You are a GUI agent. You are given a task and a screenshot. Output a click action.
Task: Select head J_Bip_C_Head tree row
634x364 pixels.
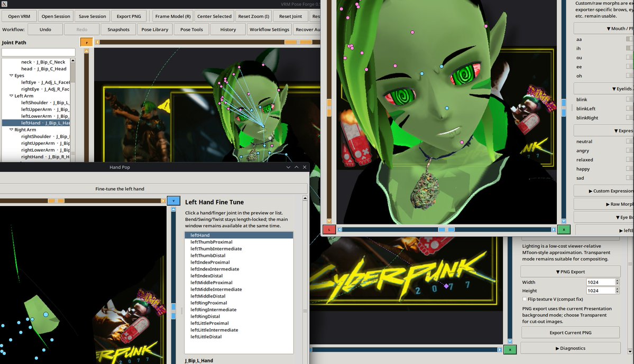(36, 69)
